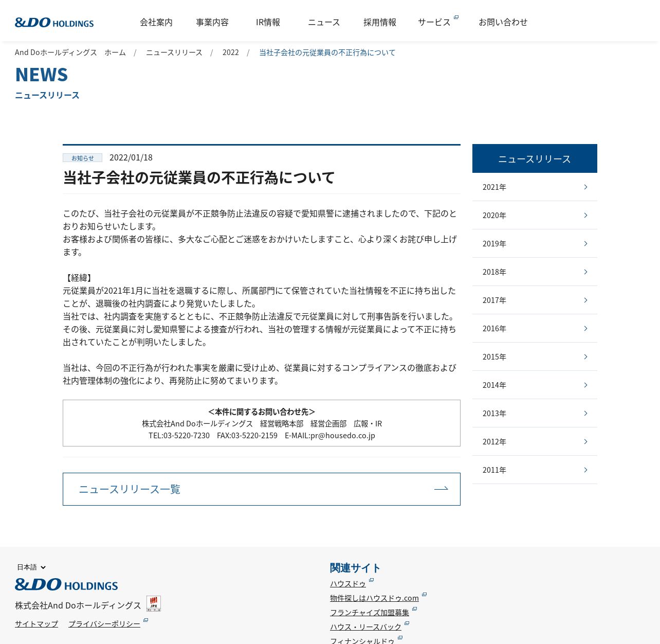Open the サービス menu item

(x=434, y=22)
